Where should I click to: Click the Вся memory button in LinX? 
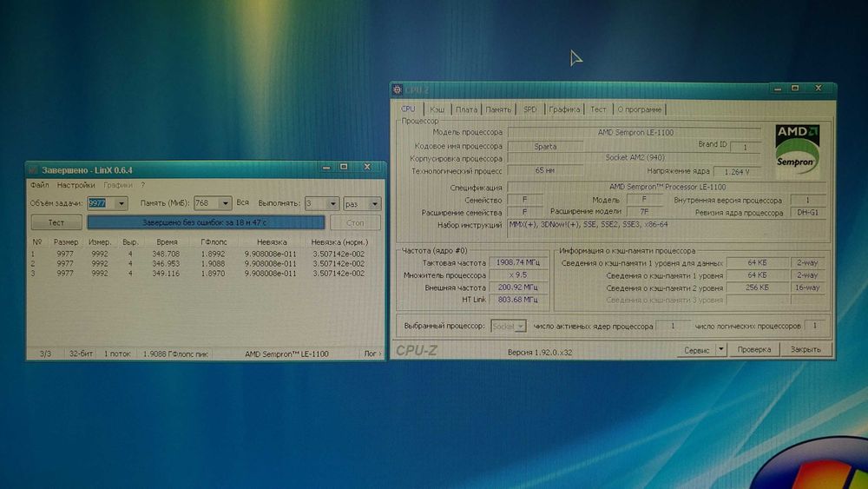[x=242, y=202]
